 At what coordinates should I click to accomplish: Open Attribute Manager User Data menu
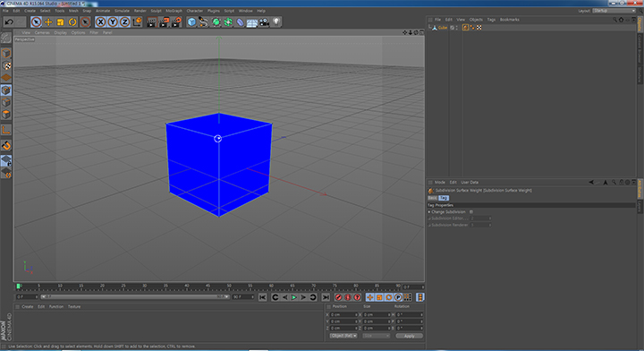click(x=470, y=182)
